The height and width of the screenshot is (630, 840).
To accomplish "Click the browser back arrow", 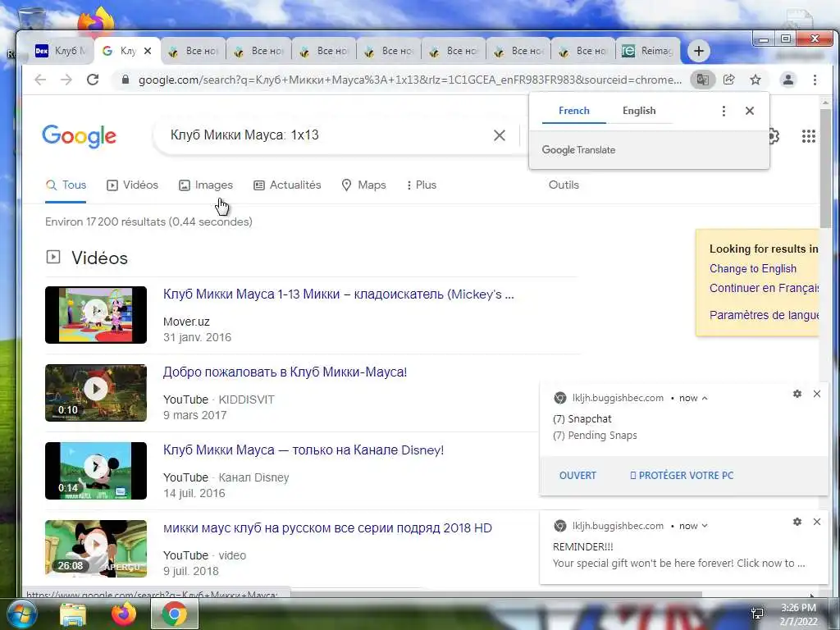I will pos(40,80).
